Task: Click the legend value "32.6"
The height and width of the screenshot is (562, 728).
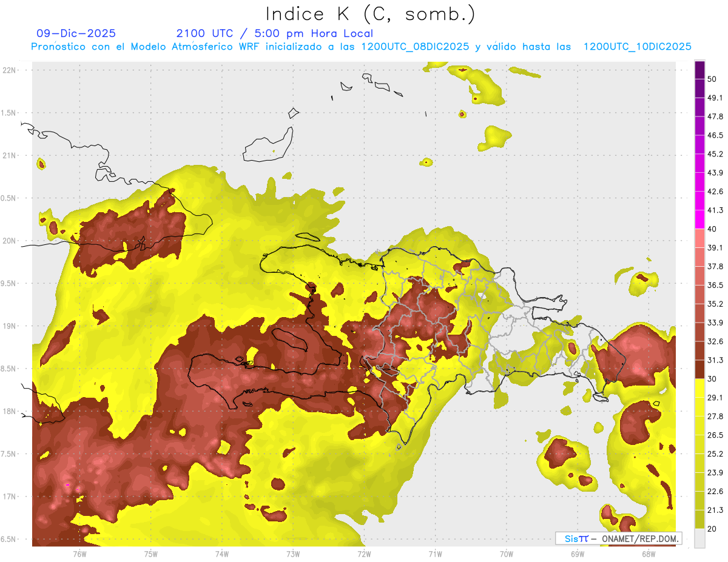Action: coord(715,341)
